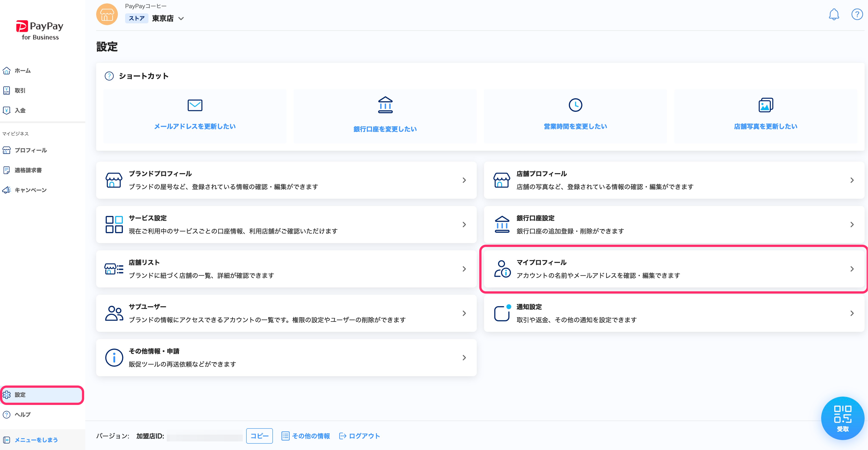
Task: Click the 店舗プロフィール storefront icon
Action: pyautogui.click(x=502, y=180)
